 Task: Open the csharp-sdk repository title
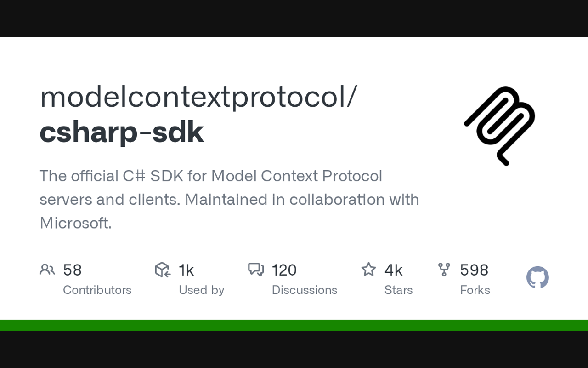click(x=122, y=132)
